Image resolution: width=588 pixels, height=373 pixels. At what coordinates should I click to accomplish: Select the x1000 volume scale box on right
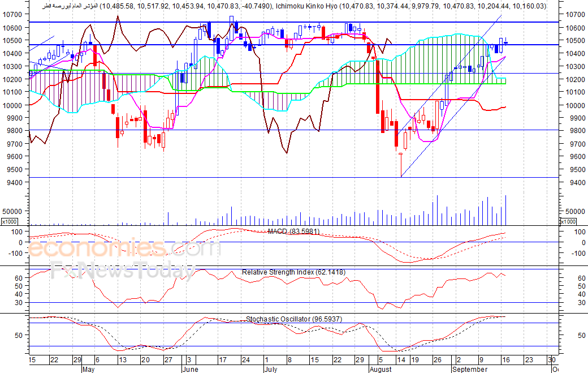tap(568, 221)
